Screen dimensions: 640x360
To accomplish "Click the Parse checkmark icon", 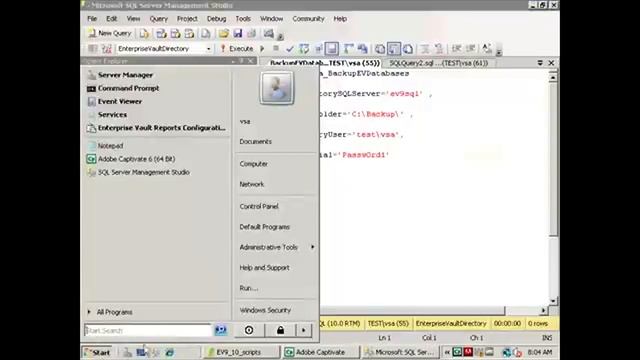I will pyautogui.click(x=290, y=49).
